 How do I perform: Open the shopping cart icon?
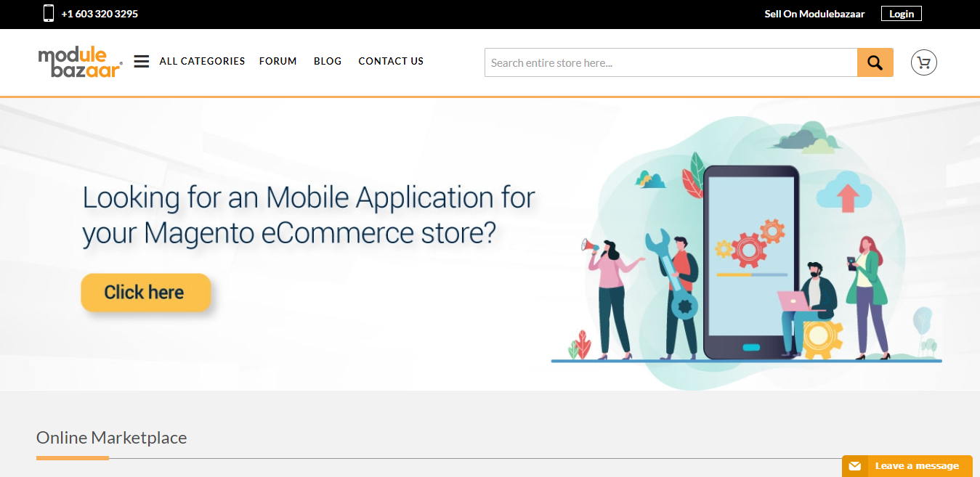click(x=924, y=62)
